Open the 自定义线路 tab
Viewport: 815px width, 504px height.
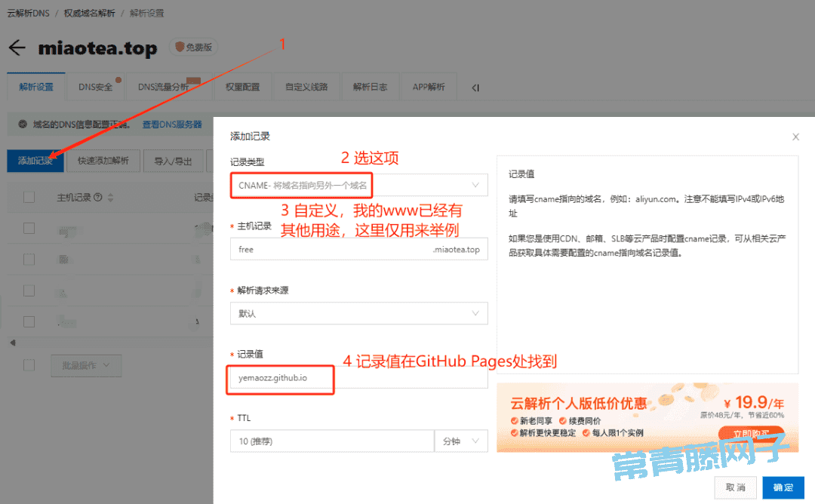point(306,87)
